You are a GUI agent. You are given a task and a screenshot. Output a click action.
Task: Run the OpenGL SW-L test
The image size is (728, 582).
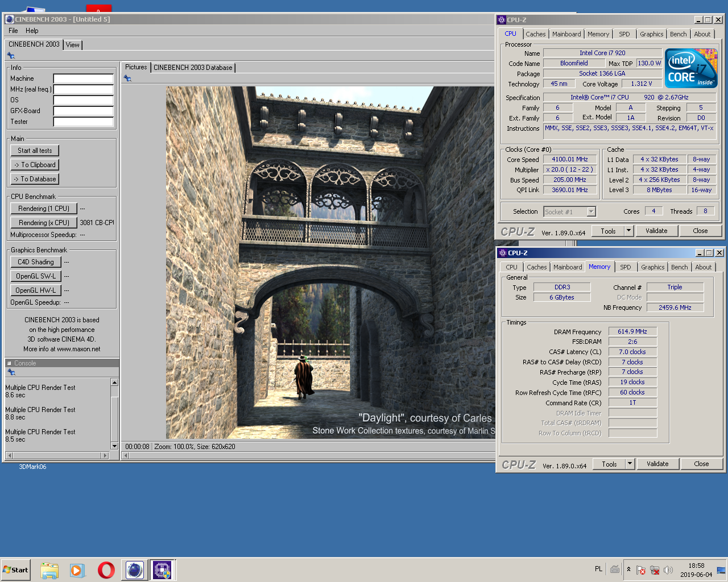[x=36, y=276]
